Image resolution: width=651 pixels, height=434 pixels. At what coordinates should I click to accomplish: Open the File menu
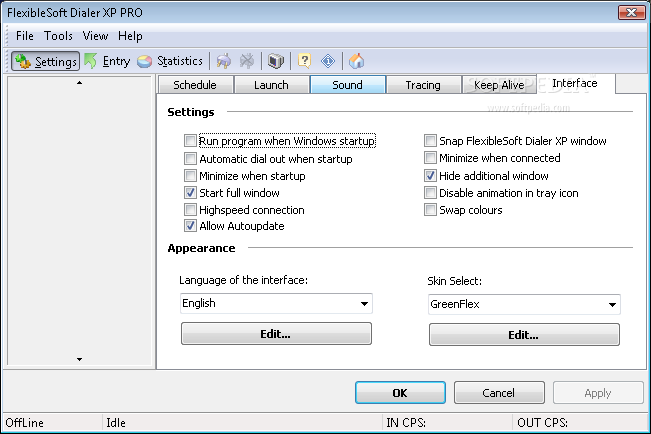[x=24, y=36]
